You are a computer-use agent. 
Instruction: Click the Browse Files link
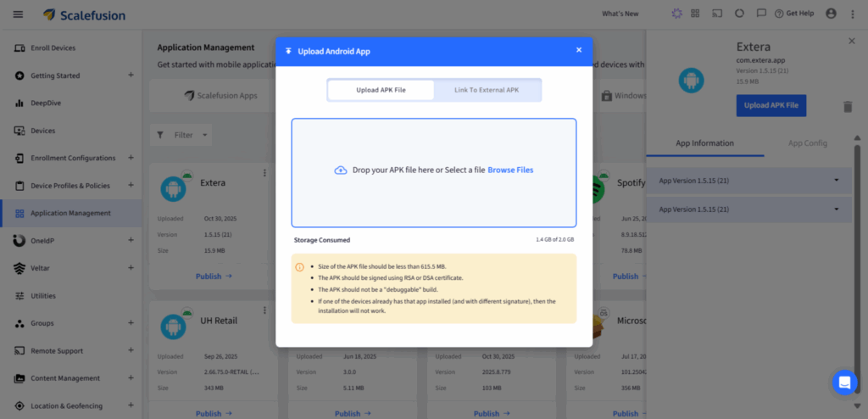[510, 170]
